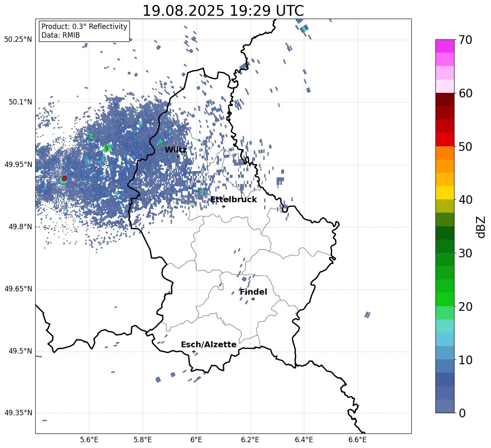The height and width of the screenshot is (448, 491).
Task: Click the 6.6°E longitude label
Action: [357, 440]
